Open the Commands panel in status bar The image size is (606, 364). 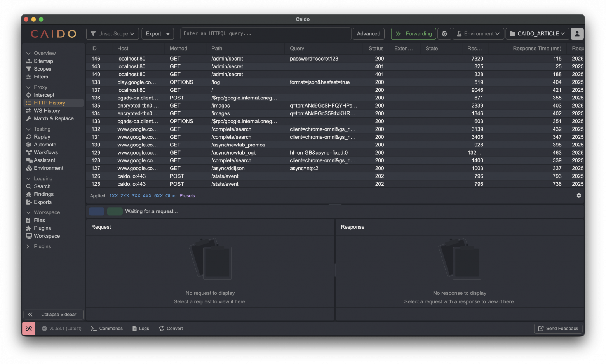tap(107, 329)
